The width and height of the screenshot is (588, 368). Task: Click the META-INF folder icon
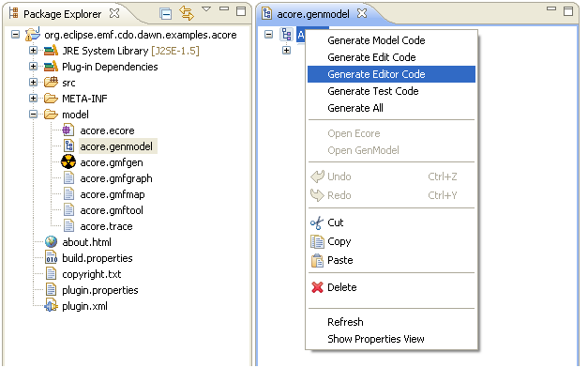click(x=51, y=99)
